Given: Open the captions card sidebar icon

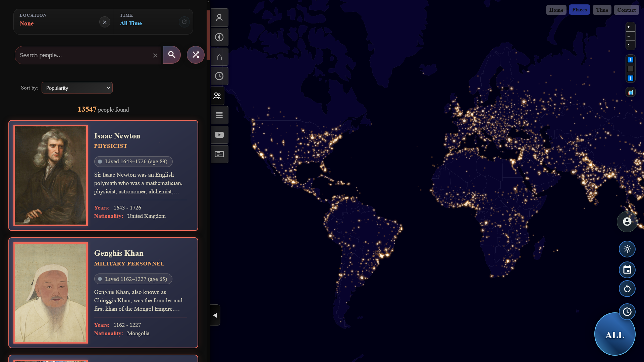Looking at the screenshot, I should (219, 154).
